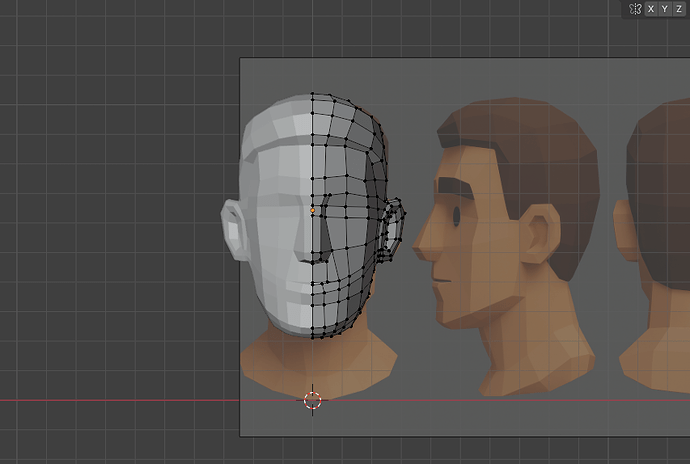Select the orange highlighted vertex on nose bridge
The height and width of the screenshot is (464, 690).
click(313, 210)
